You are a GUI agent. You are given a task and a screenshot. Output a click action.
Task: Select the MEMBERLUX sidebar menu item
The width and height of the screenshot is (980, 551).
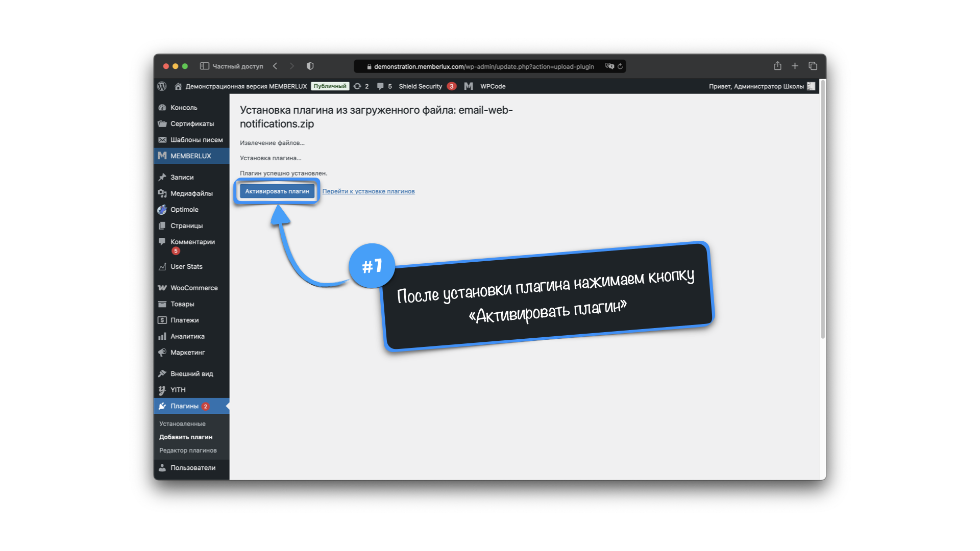190,156
